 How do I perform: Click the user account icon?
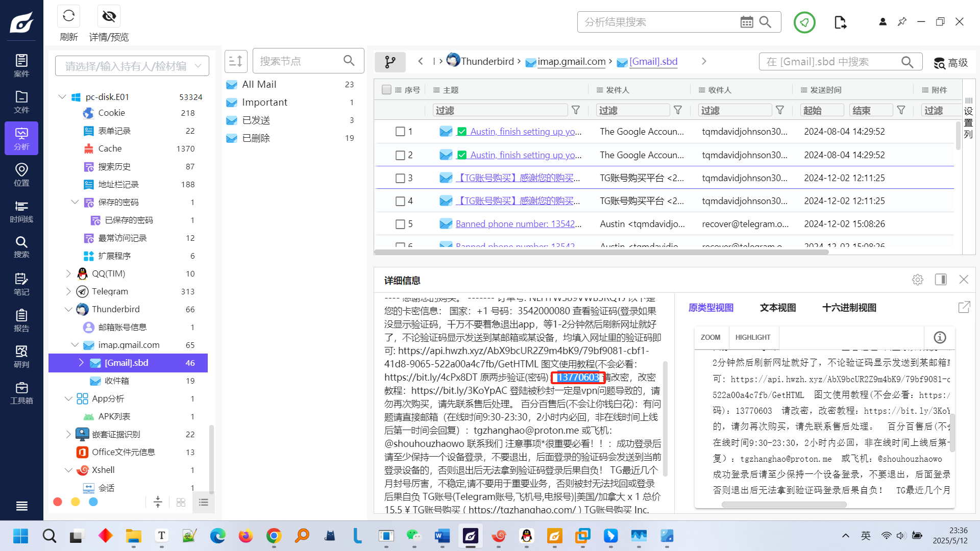click(x=883, y=21)
